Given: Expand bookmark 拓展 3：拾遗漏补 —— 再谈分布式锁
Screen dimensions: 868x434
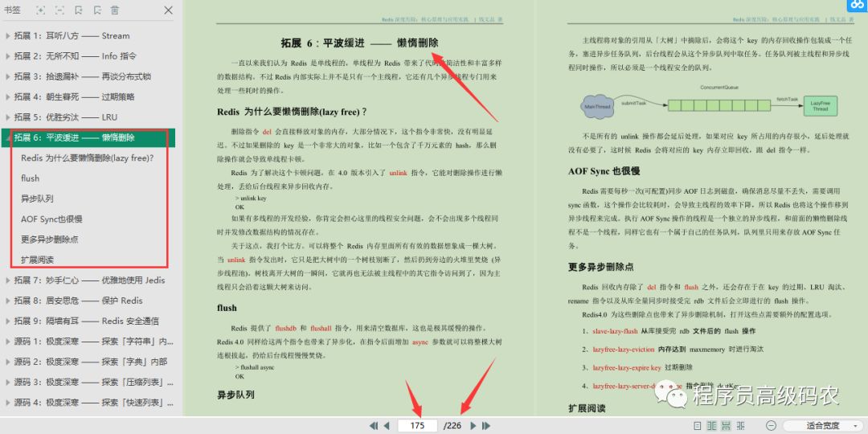Looking at the screenshot, I should [x=7, y=76].
